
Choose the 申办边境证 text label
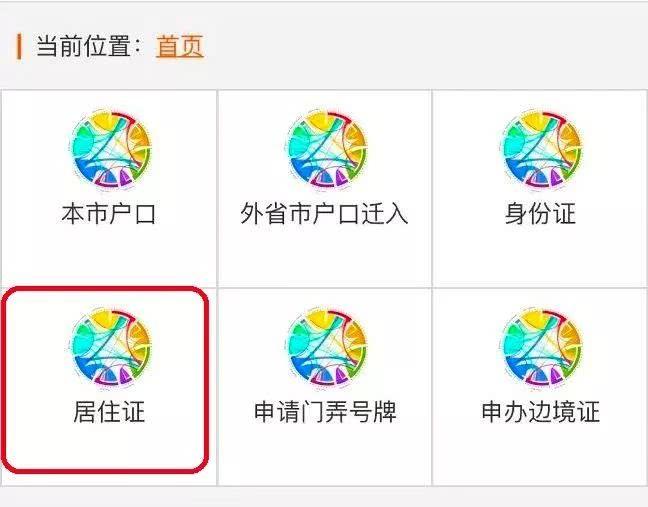tap(541, 412)
